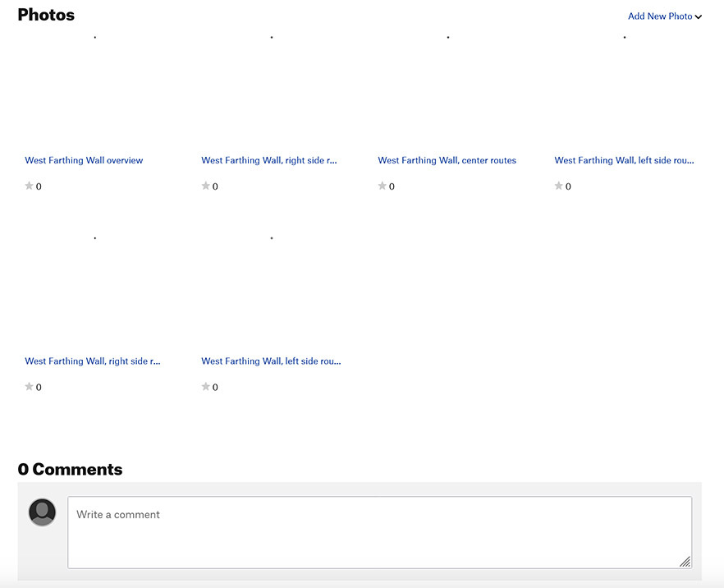Click the second-row left side routes thumbnail

click(x=272, y=292)
